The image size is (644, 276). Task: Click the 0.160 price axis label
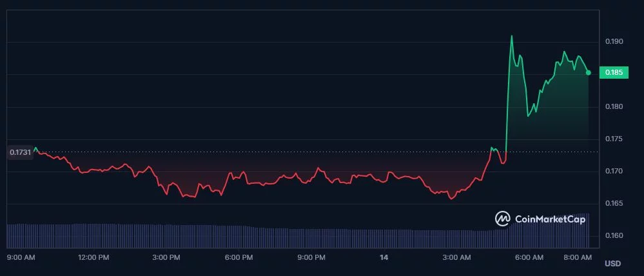click(x=614, y=236)
